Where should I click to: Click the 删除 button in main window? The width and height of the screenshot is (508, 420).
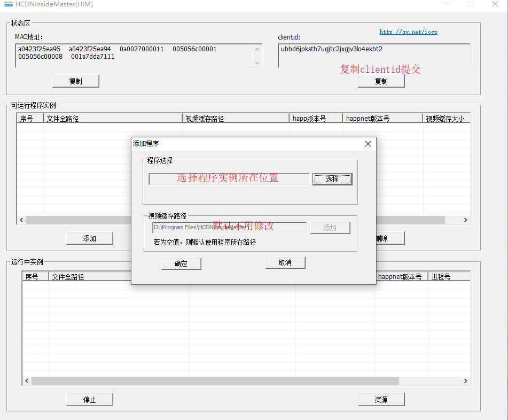tap(390, 238)
